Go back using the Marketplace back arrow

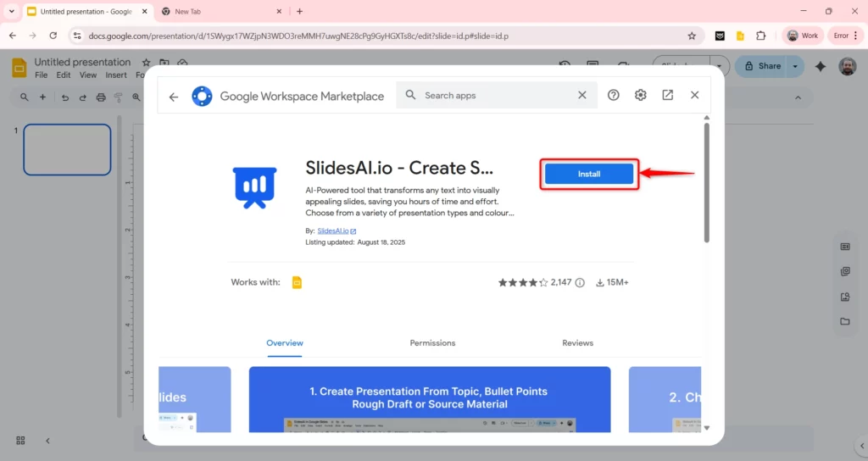174,97
